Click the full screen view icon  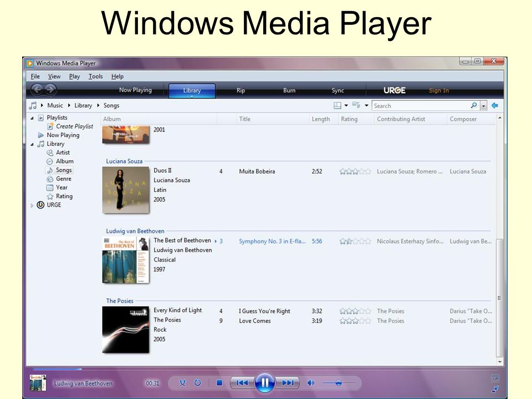tap(495, 378)
